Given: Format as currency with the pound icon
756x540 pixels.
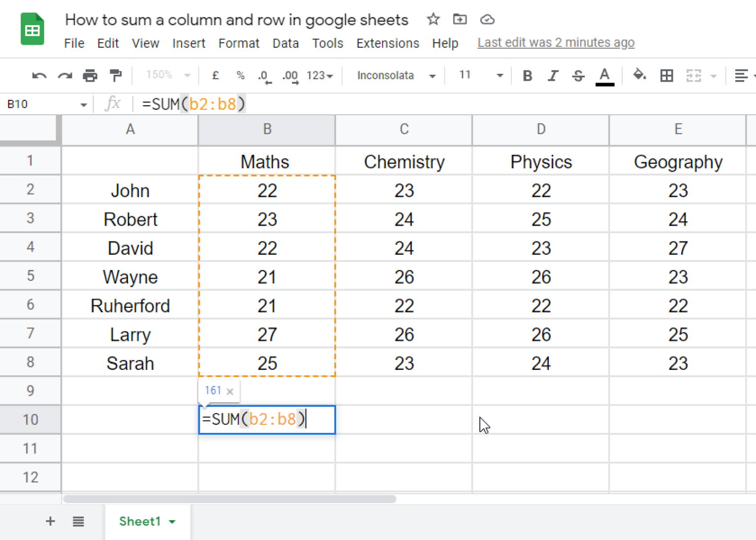Looking at the screenshot, I should pyautogui.click(x=215, y=76).
